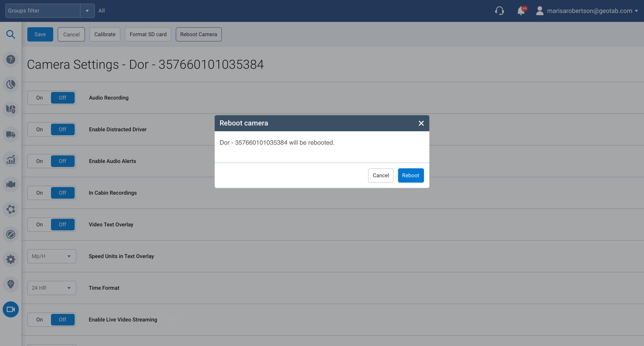Turn Enable Audio Alerts On
Screen dimensions: 644x346
[x=39, y=161]
